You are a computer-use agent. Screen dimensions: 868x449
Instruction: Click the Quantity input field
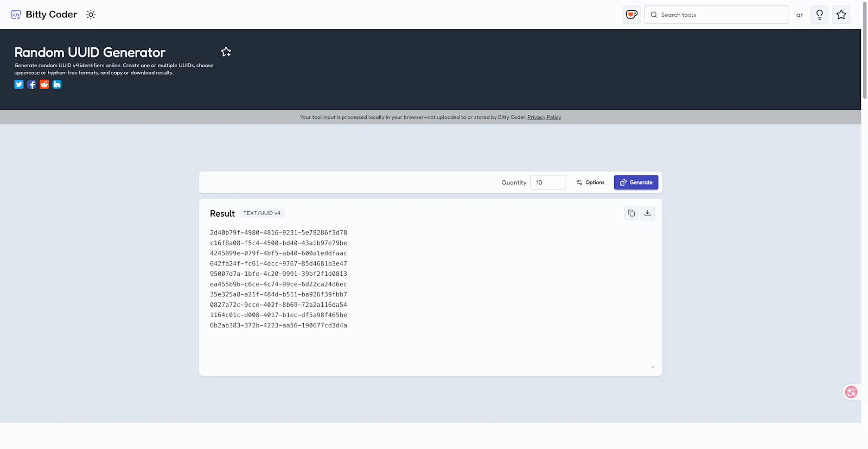click(x=548, y=182)
